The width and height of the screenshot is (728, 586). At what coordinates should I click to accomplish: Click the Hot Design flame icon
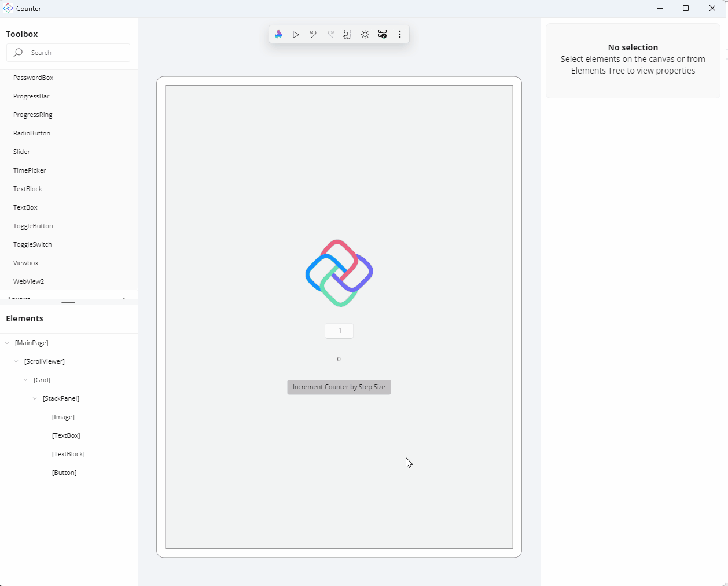(278, 34)
